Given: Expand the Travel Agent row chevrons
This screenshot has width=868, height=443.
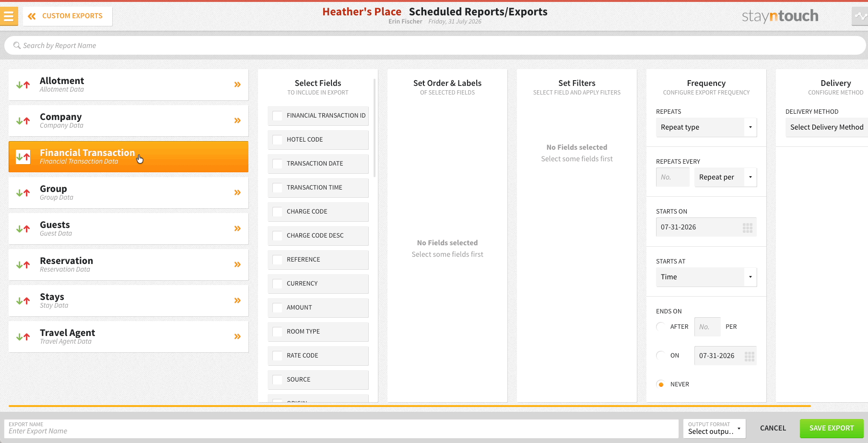Looking at the screenshot, I should 237,336.
